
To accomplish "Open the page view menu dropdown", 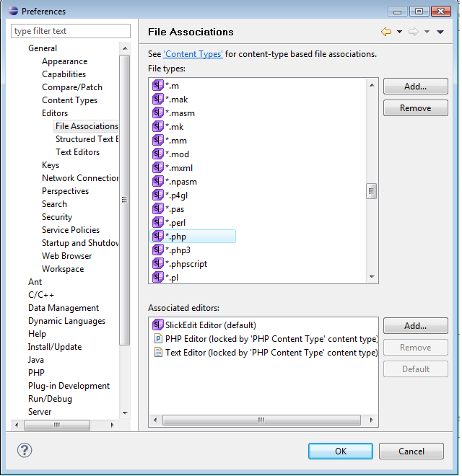I will (440, 32).
